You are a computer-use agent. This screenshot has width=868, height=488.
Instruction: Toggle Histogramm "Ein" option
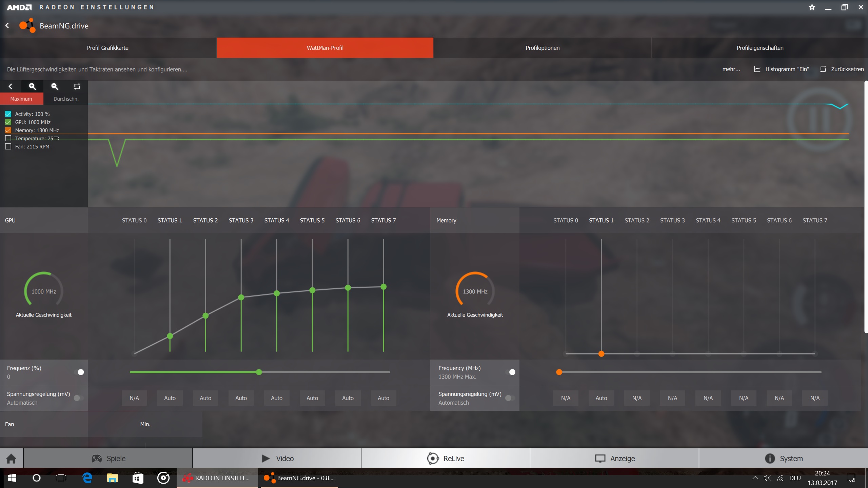[781, 69]
